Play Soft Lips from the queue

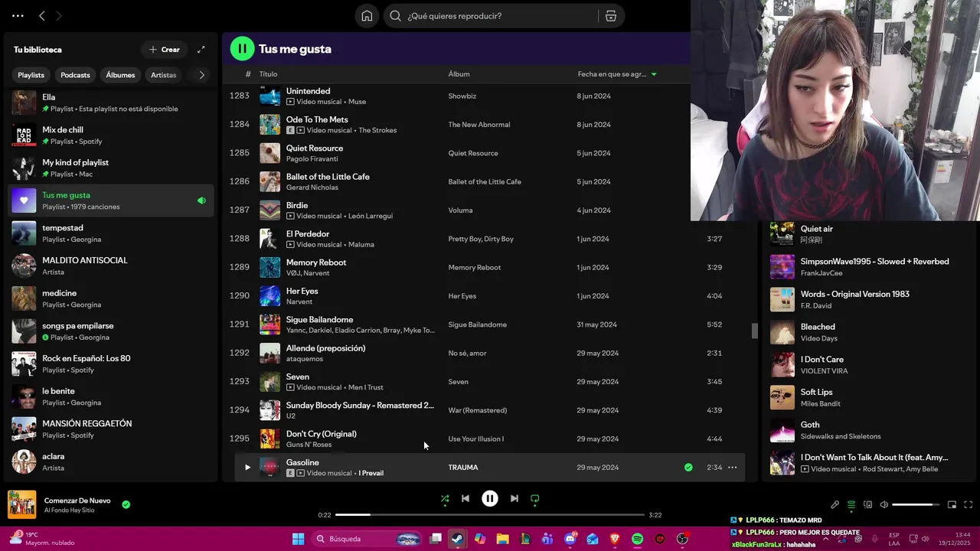[x=782, y=397]
